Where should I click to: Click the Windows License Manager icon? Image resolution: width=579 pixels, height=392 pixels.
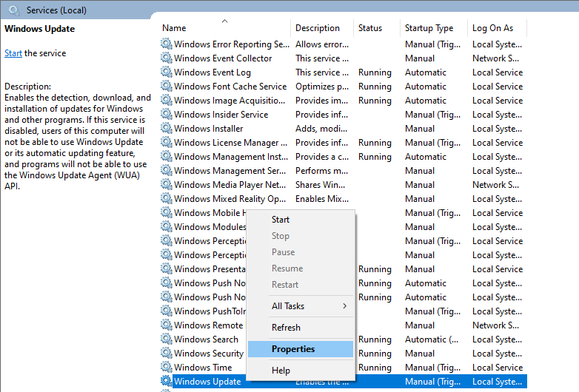point(167,142)
